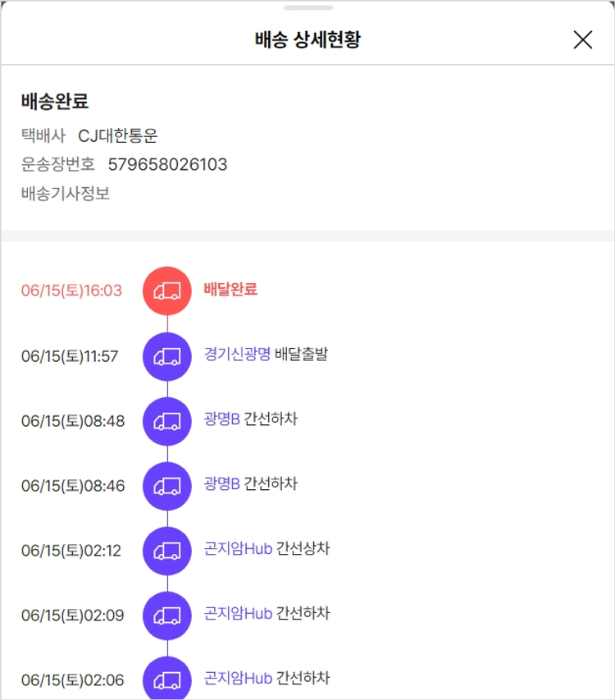The image size is (615, 700).
Task: Open the 광명B link at 08:46
Action: 221,484
